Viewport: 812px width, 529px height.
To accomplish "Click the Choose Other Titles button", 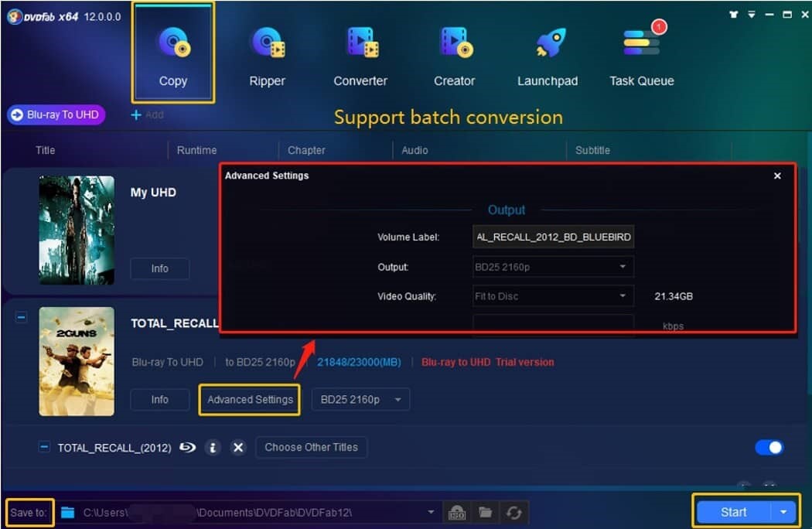I will pos(311,447).
